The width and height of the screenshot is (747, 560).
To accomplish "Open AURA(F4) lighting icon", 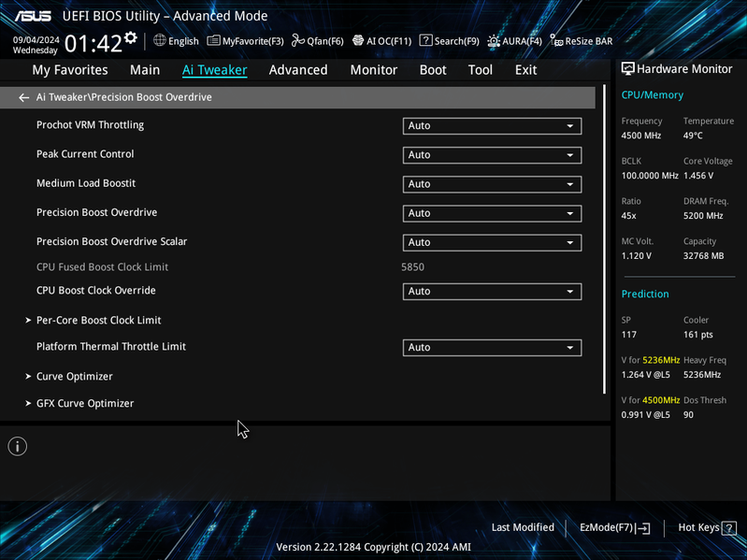I will (494, 41).
